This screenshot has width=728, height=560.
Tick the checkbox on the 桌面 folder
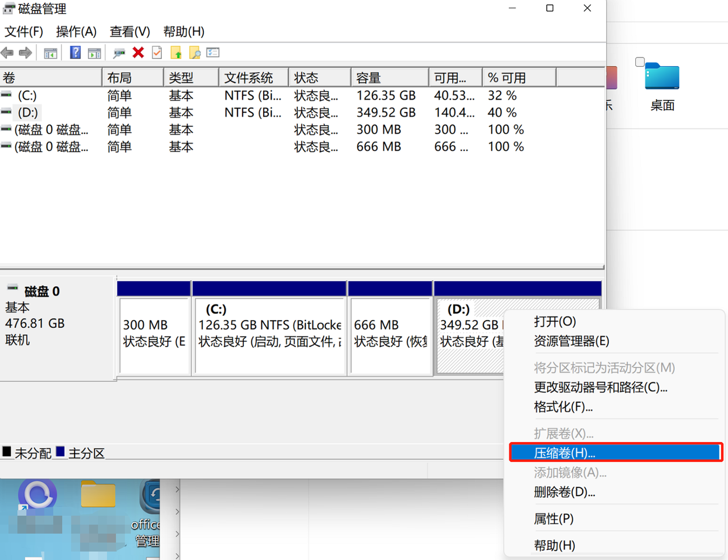click(640, 62)
